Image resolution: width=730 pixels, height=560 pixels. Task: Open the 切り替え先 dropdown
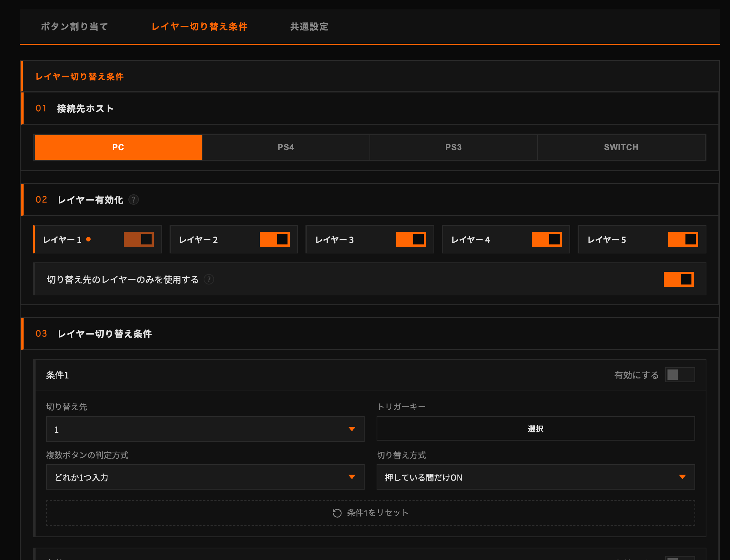pyautogui.click(x=205, y=429)
